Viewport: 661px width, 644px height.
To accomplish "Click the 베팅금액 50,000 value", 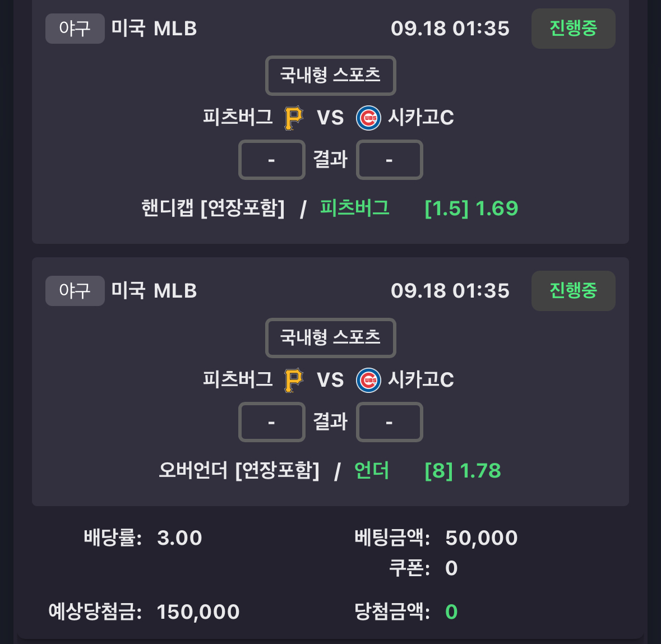I will (482, 538).
